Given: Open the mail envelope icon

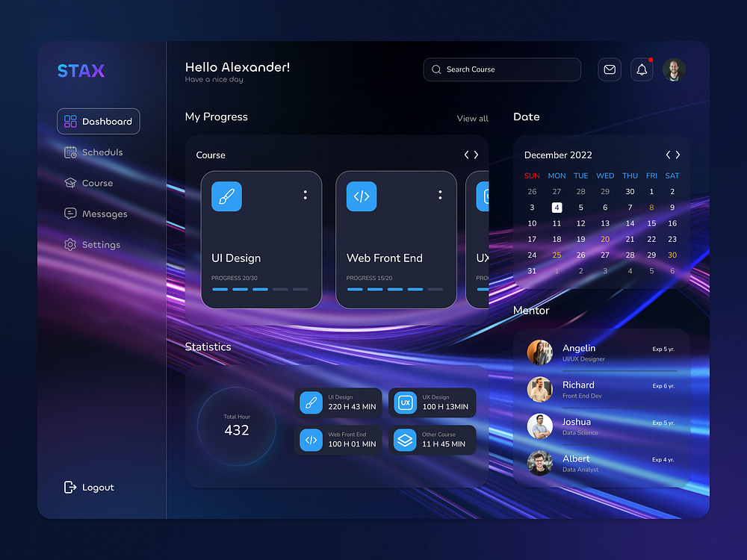Looking at the screenshot, I should coord(610,69).
